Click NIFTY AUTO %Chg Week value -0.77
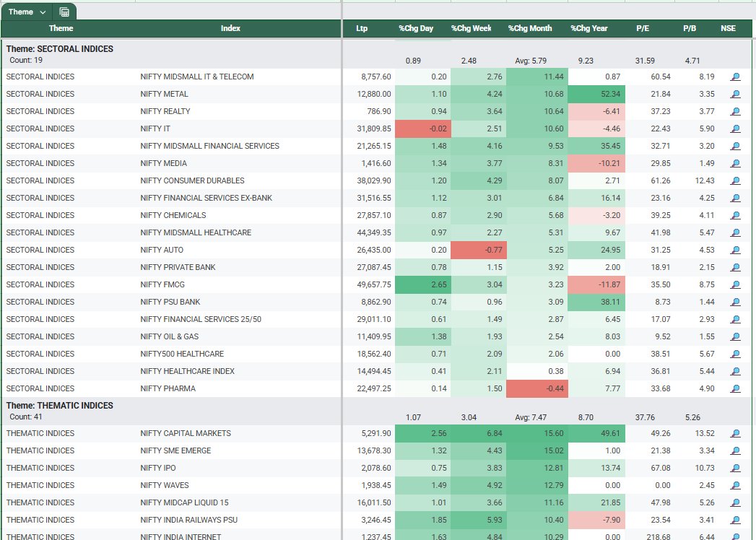This screenshot has width=756, height=540. [x=479, y=250]
